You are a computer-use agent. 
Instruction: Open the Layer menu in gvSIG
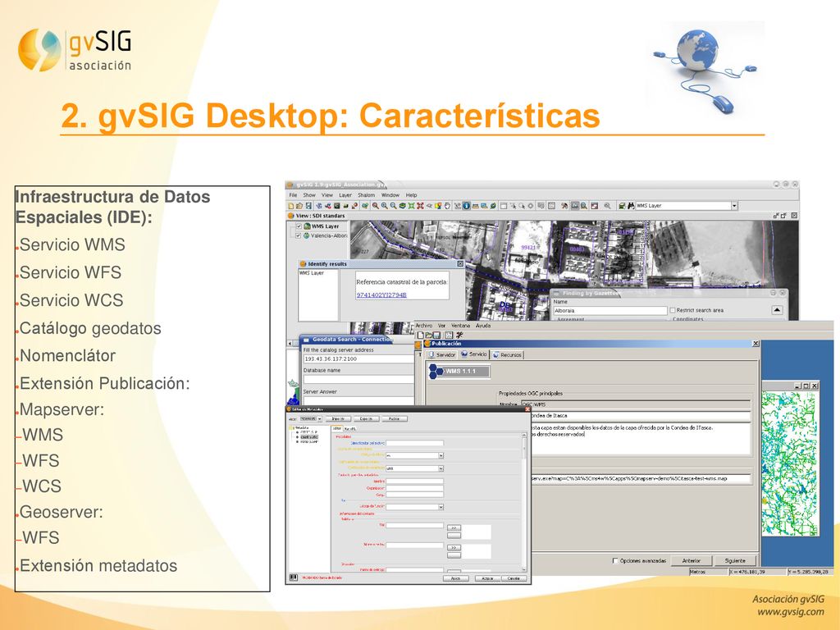(345, 195)
